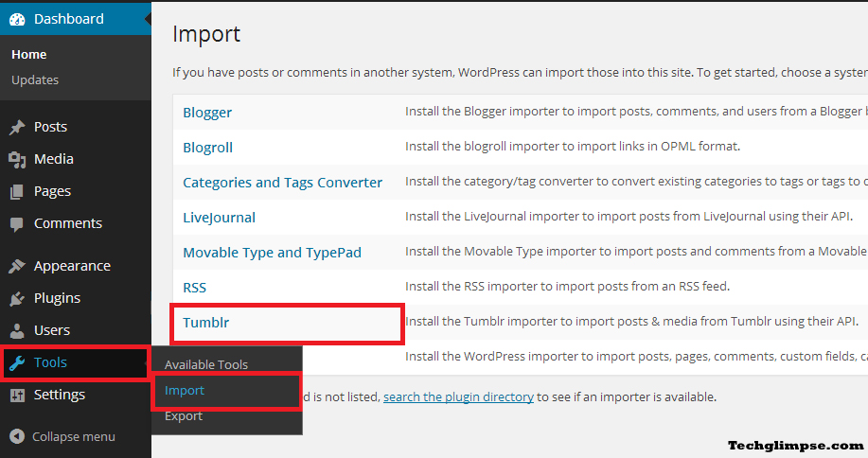Open the Media menu label

tap(54, 159)
